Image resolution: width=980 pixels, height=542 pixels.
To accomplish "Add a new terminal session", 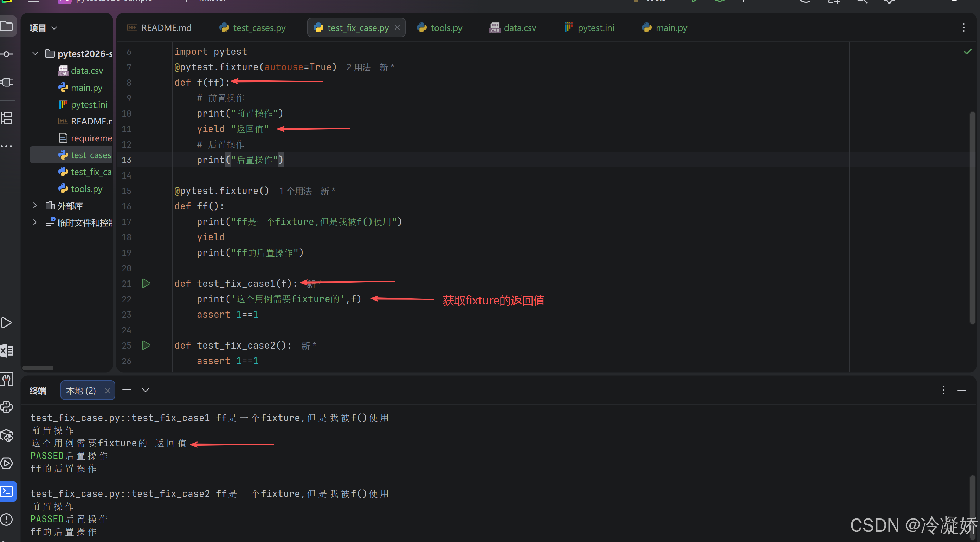I will click(127, 390).
